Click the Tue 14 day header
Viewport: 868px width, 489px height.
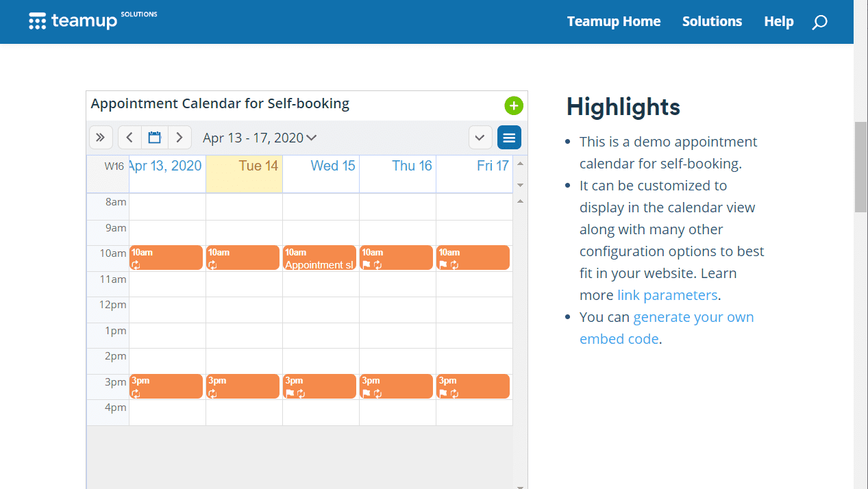click(x=245, y=166)
